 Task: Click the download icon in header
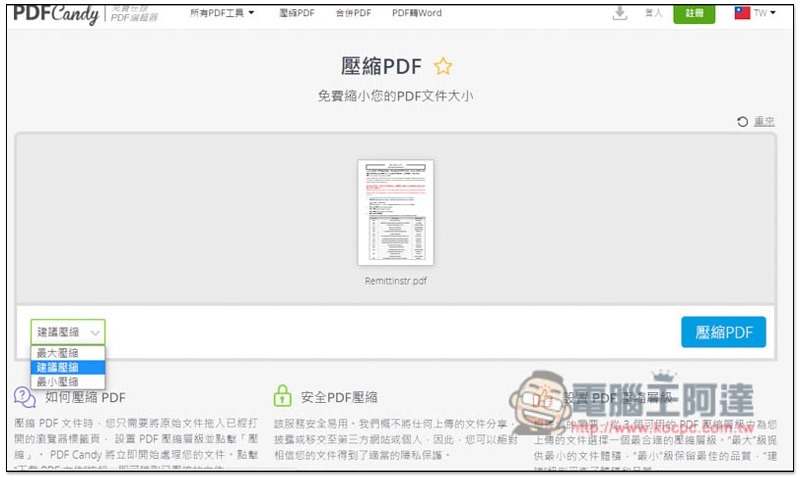coord(620,13)
